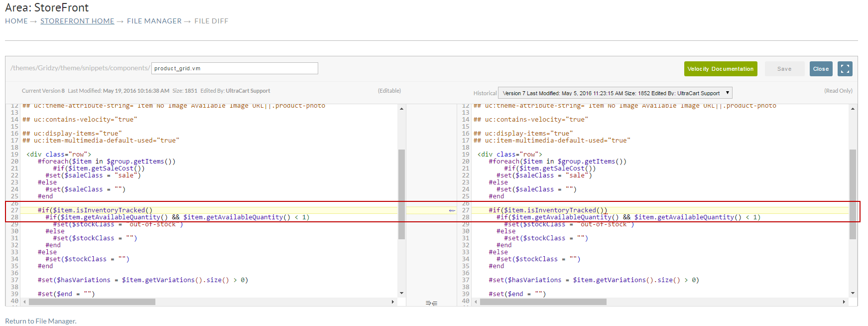Click 'Current Version 8' label

click(43, 91)
